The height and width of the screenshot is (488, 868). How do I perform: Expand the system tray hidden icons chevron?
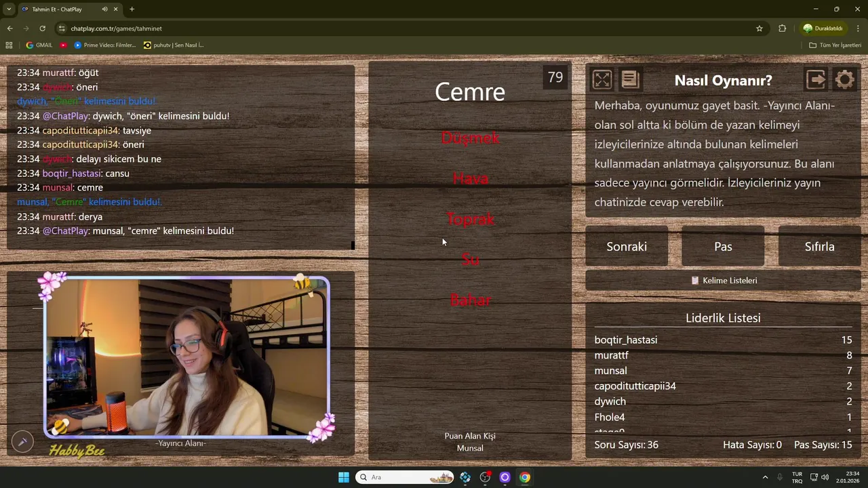pos(765,477)
